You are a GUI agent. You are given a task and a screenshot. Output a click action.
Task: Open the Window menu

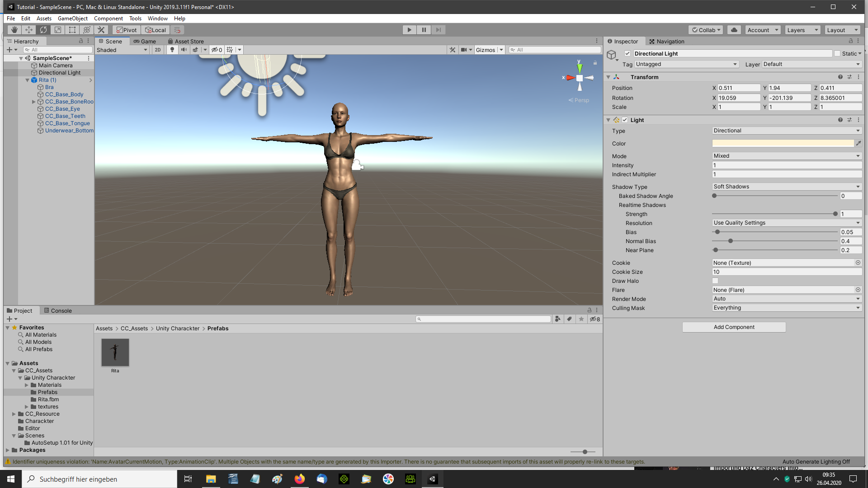click(158, 19)
